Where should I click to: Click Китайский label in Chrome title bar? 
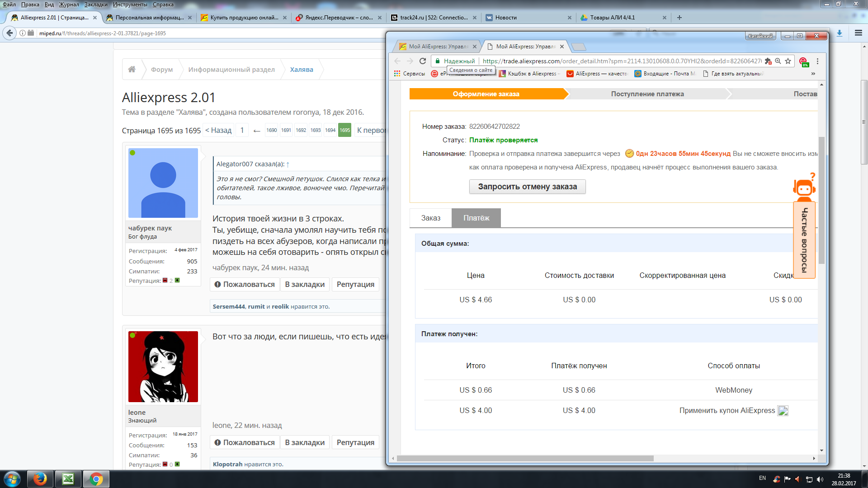pos(760,36)
